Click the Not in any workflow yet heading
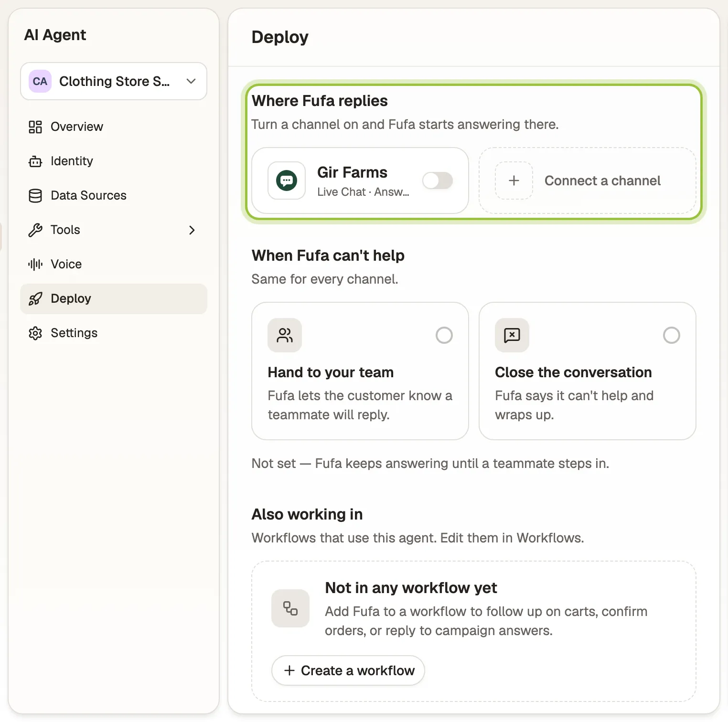This screenshot has height=722, width=728. 411,588
